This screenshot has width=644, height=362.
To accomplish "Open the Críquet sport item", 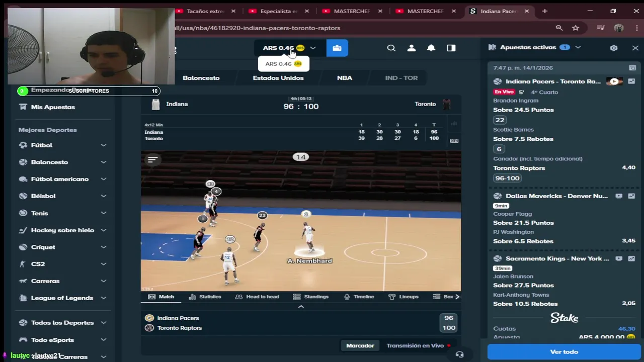I will click(x=43, y=247).
